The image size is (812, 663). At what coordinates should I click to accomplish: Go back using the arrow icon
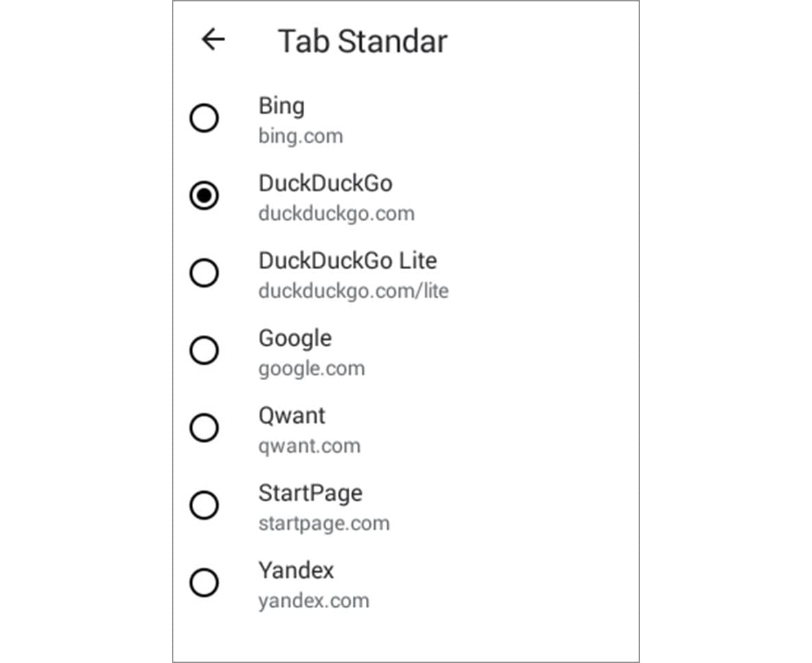point(213,40)
